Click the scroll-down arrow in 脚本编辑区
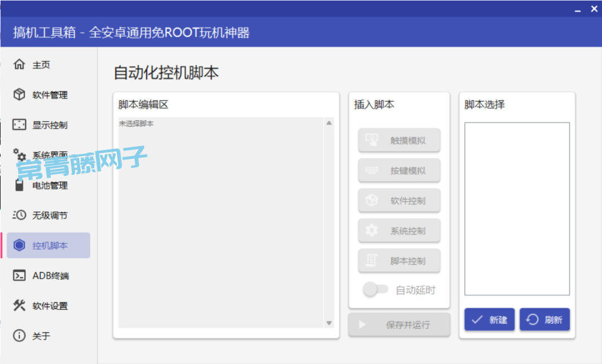 tap(329, 323)
